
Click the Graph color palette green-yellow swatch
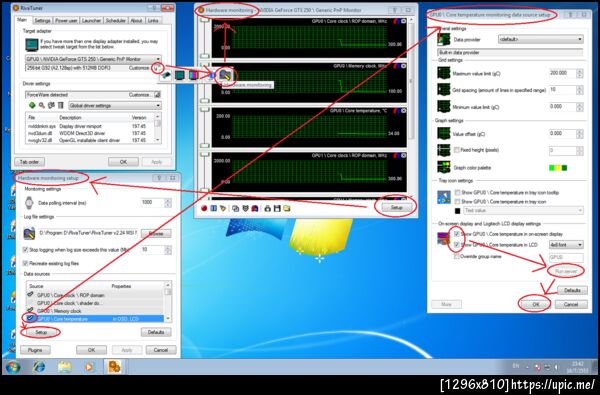click(558, 168)
